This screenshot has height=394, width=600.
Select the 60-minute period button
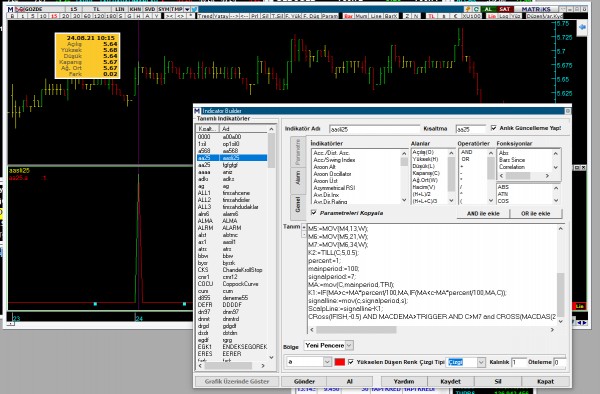click(88, 16)
